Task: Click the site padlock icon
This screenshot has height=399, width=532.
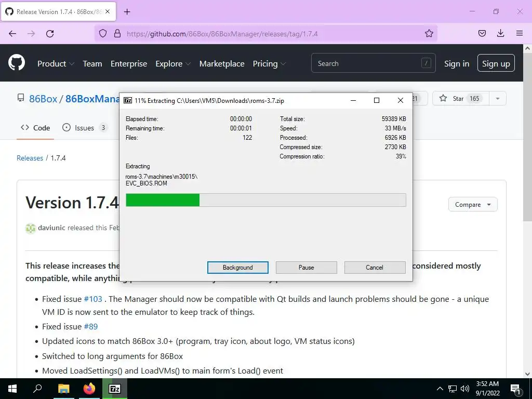Action: pyautogui.click(x=117, y=33)
